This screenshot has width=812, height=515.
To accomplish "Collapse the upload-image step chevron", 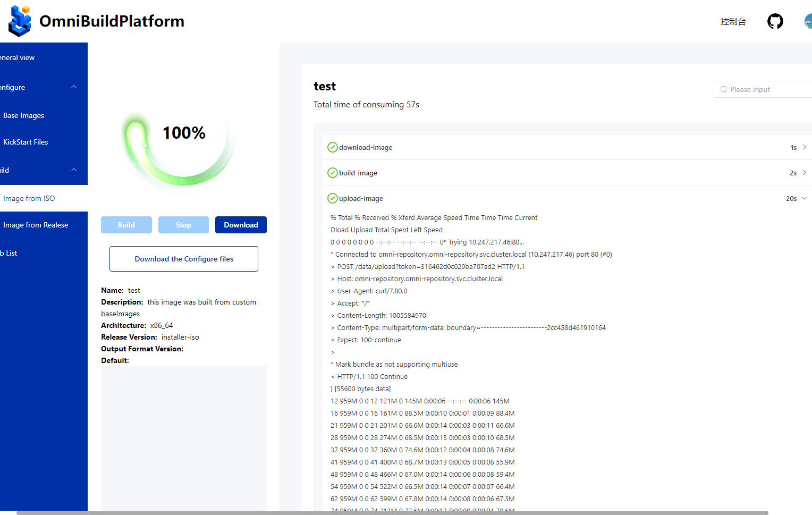I will [x=804, y=198].
